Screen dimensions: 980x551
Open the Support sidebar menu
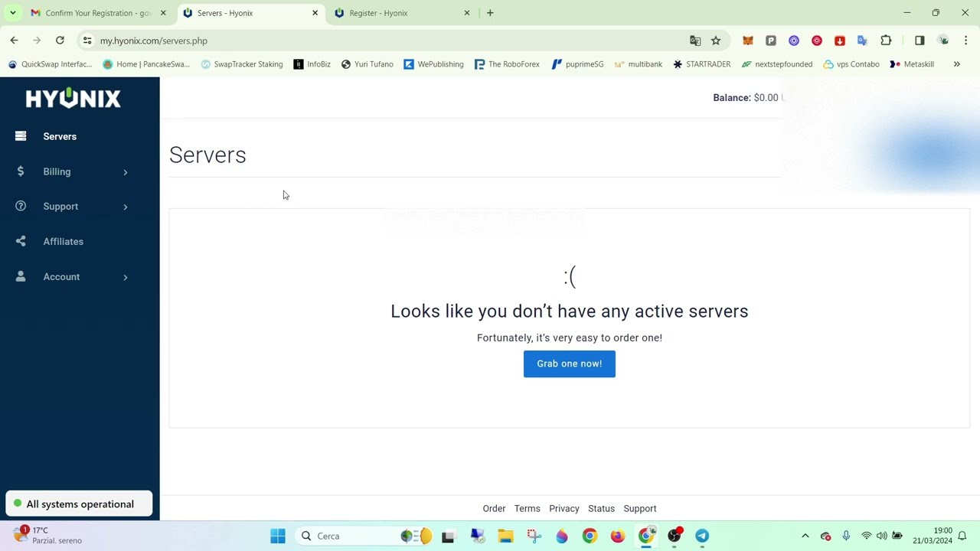pyautogui.click(x=60, y=207)
